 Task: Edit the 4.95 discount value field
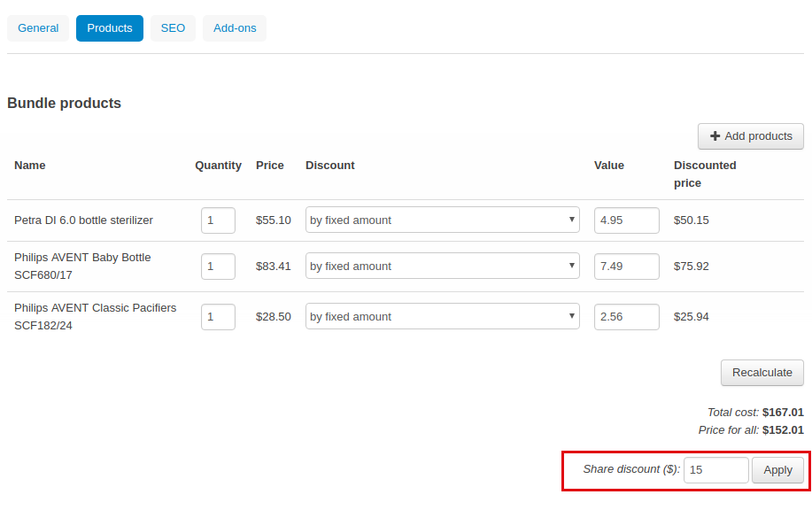point(627,220)
